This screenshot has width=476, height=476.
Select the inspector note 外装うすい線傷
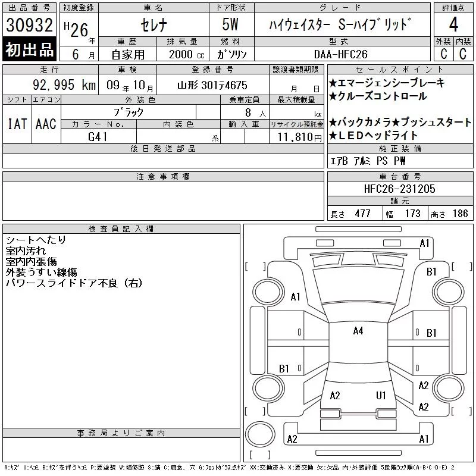point(42,272)
